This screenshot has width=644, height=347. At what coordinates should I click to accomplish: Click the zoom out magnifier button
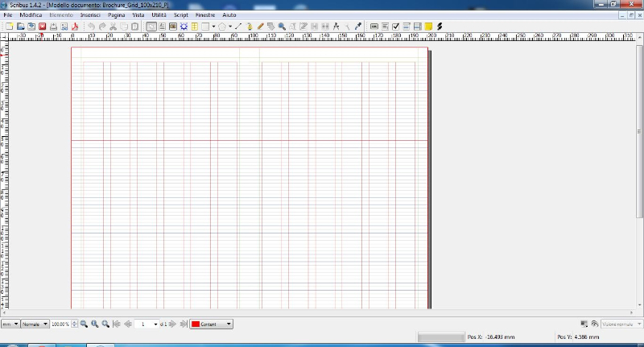(84, 324)
